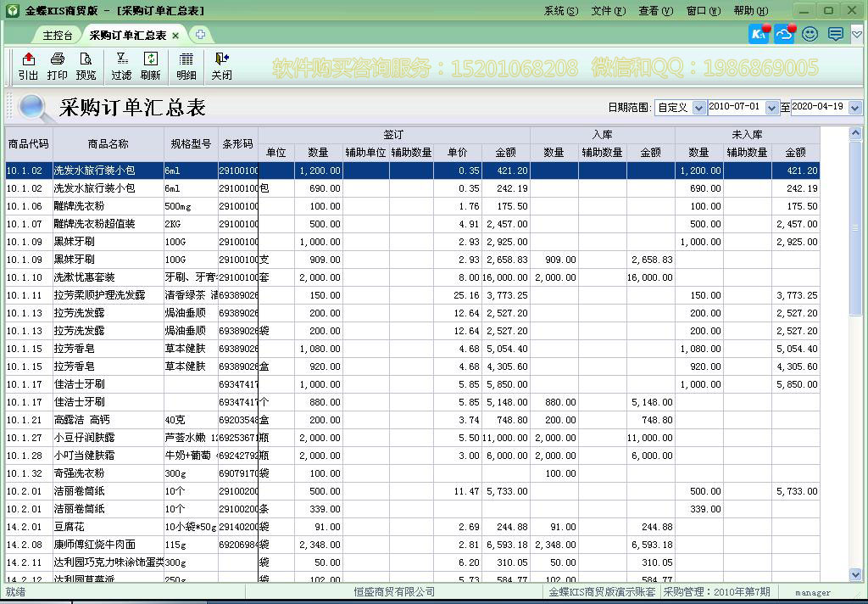Screen dimensions: 868x604
Task: Expand the chevron next to top-right icons
Action: 857,34
